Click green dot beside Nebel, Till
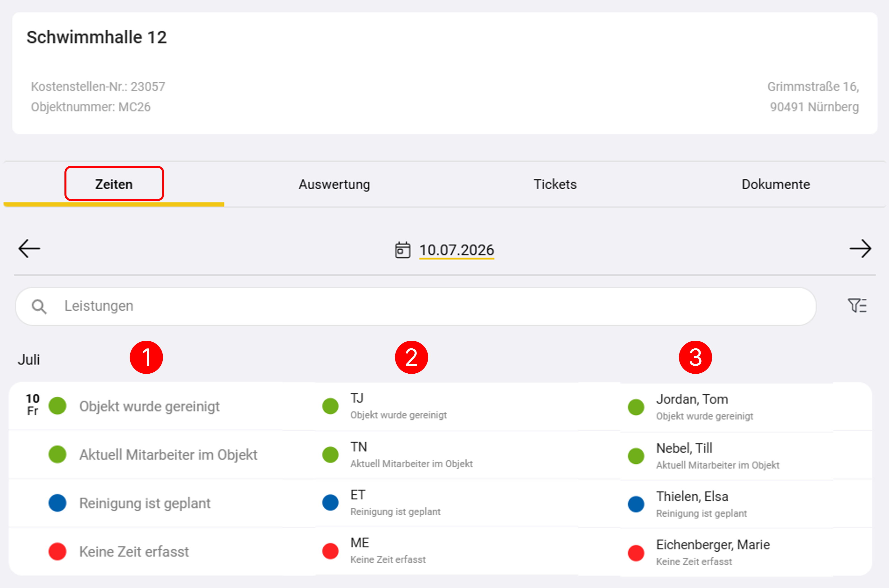 click(x=636, y=456)
